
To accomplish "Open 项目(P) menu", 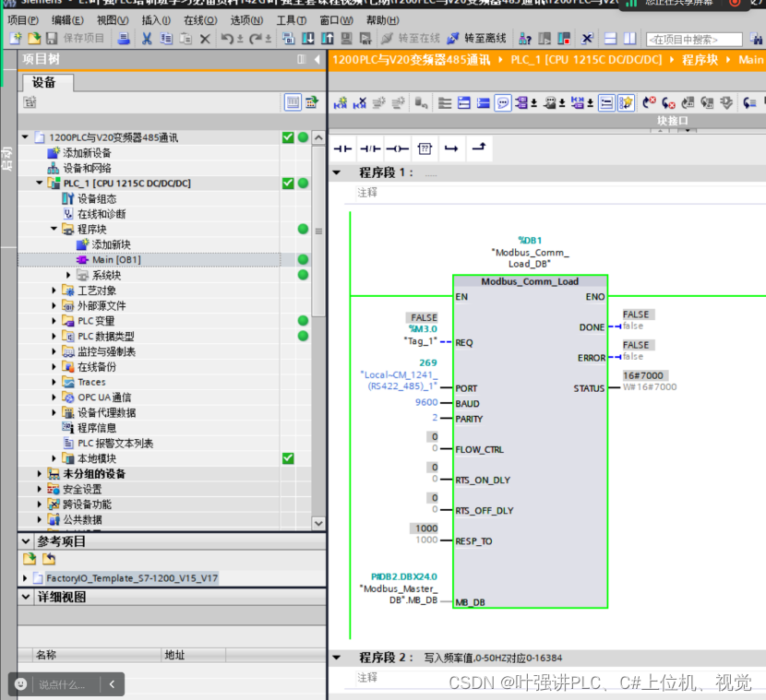I will (x=23, y=20).
